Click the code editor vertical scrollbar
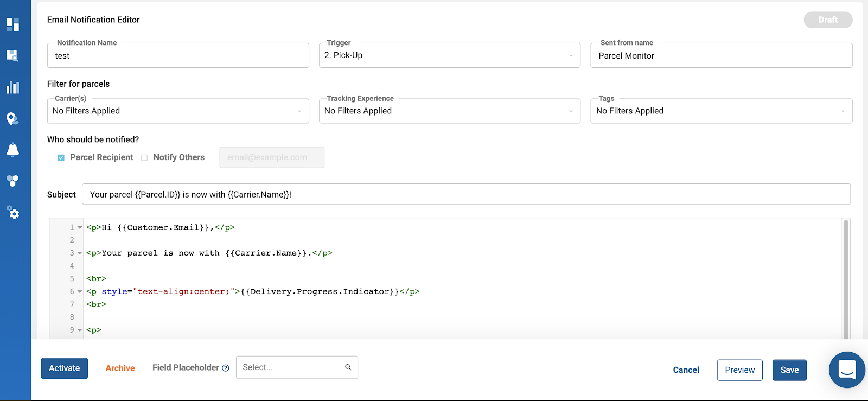 pos(846,277)
